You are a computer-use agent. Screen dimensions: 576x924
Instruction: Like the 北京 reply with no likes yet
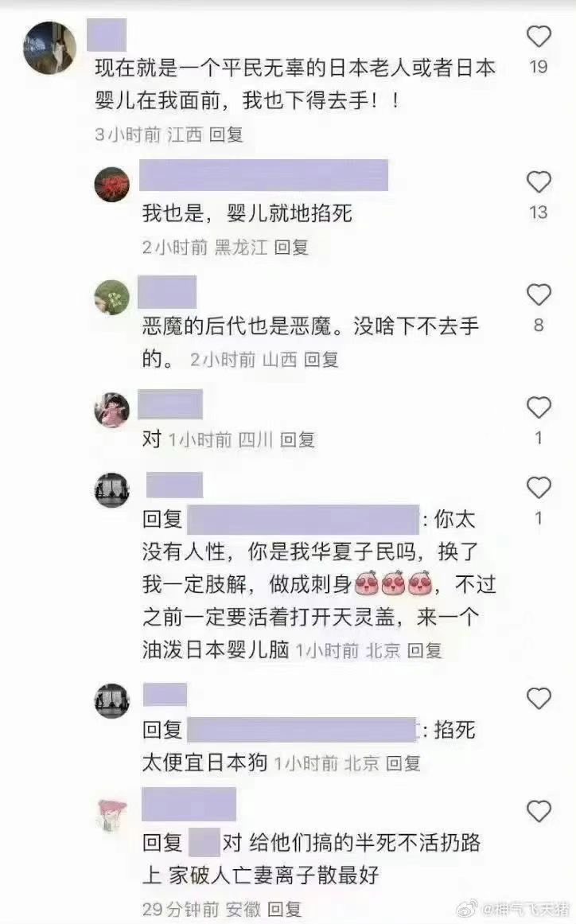click(539, 698)
